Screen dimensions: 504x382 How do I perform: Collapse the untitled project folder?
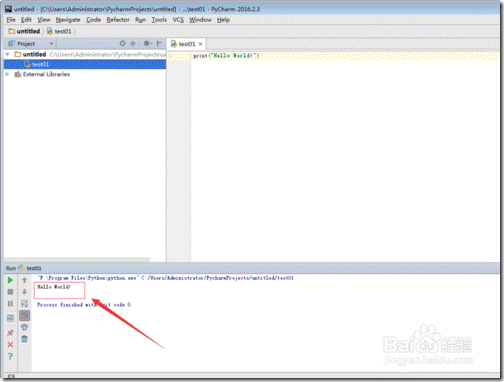pyautogui.click(x=7, y=54)
